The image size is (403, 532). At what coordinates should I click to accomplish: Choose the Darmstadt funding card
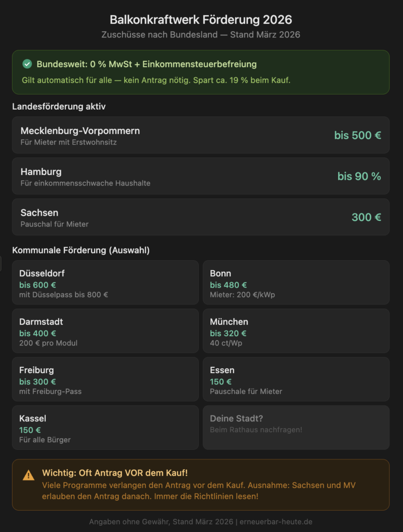click(105, 331)
